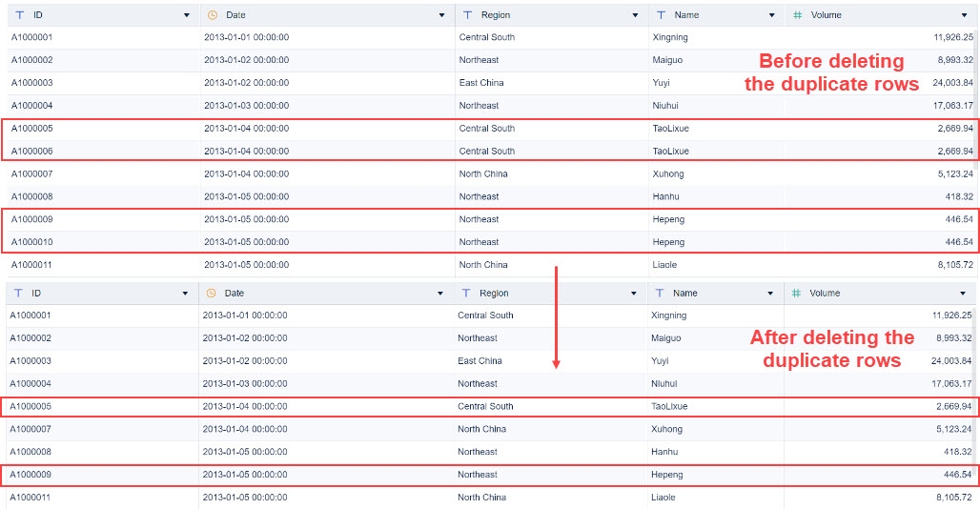Select the Region header label in the upper table
This screenshot has height=509, width=980.
pos(495,15)
